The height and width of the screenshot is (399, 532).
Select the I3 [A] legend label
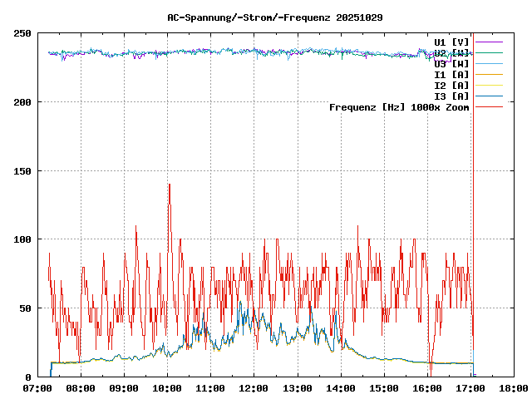451,96
